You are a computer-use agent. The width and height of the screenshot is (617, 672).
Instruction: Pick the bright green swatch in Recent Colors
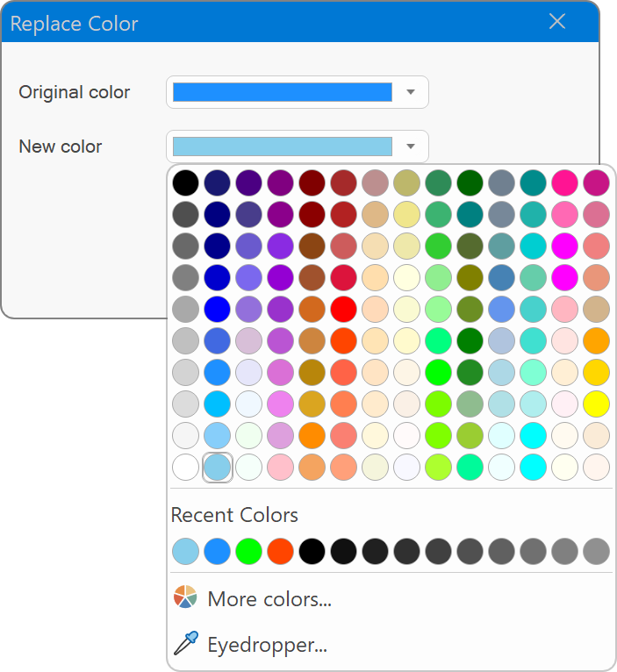coord(248,551)
